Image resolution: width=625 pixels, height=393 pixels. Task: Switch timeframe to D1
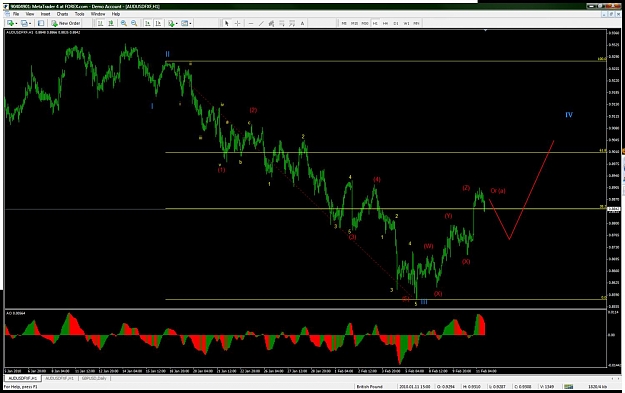[396, 24]
